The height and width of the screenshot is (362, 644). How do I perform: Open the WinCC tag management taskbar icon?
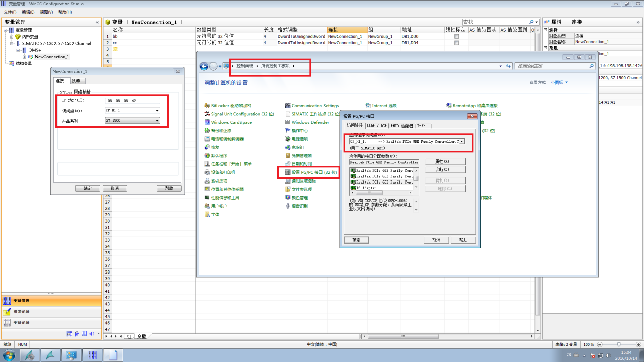(x=92, y=355)
